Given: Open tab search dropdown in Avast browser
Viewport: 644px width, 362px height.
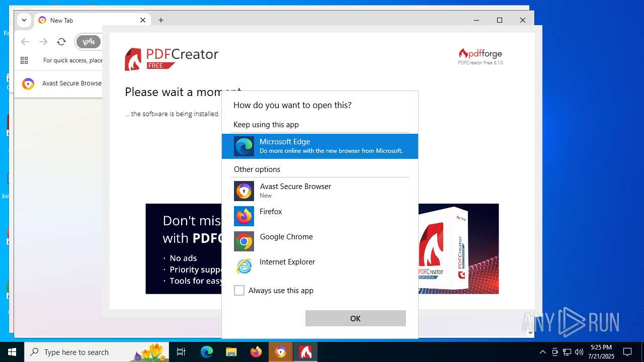Looking at the screenshot, I should click(24, 20).
